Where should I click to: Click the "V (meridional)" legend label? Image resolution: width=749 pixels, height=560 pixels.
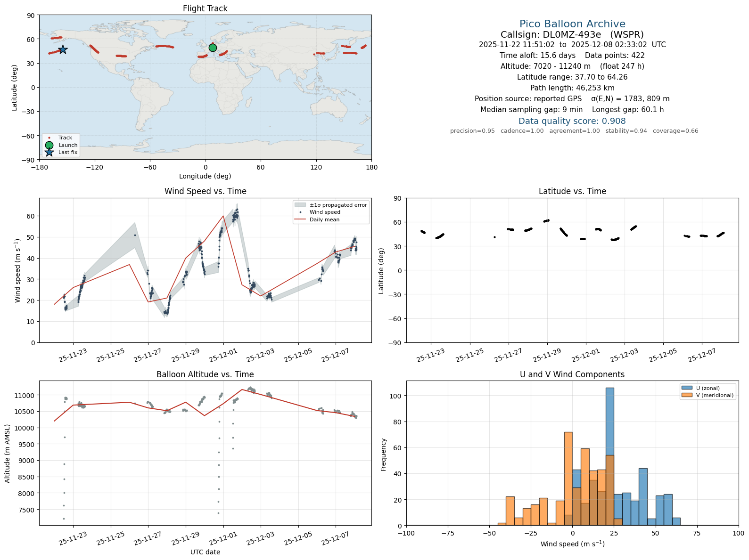(715, 395)
